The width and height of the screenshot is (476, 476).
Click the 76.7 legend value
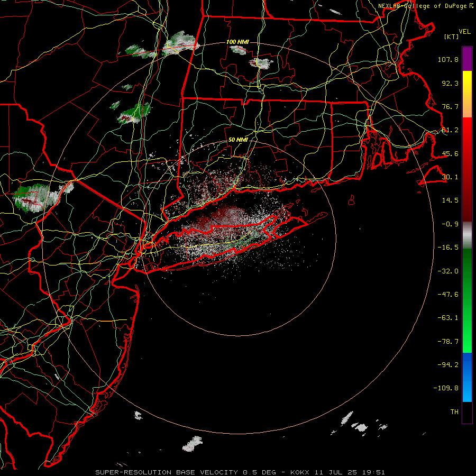tap(450, 106)
